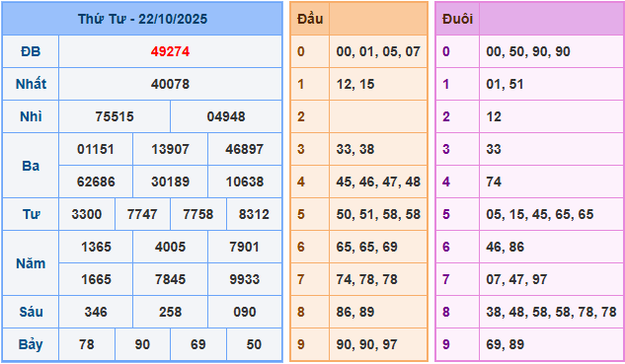Select the Ba prize number 46897
Screen dimensions: 625x364
[244, 149]
